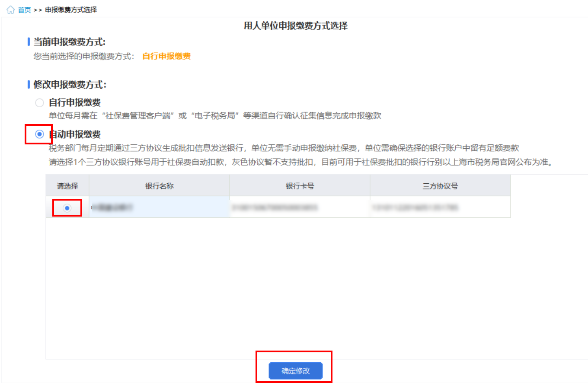
Task: Click the 当前申报缴费方式 section heading
Action: pyautogui.click(x=69, y=42)
